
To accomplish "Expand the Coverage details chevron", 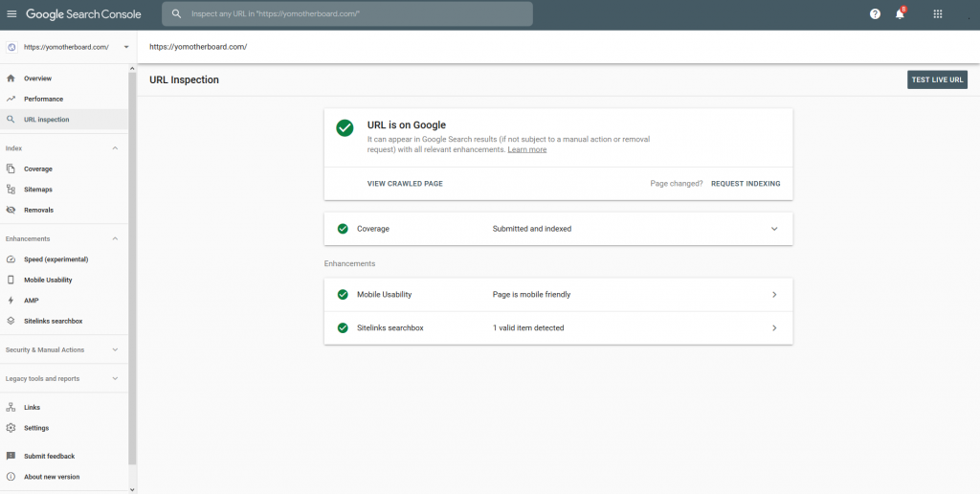I will pos(774,229).
